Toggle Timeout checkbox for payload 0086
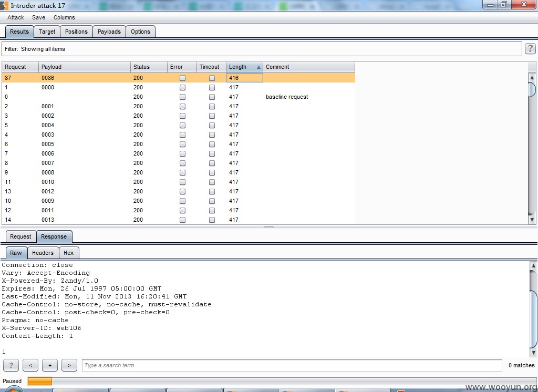538x392 pixels. pyautogui.click(x=212, y=78)
